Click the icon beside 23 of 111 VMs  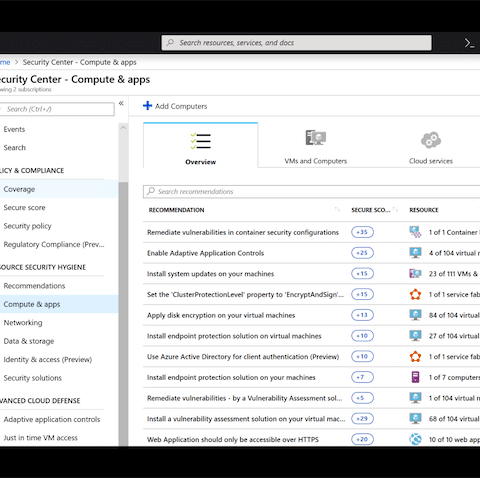(x=415, y=274)
